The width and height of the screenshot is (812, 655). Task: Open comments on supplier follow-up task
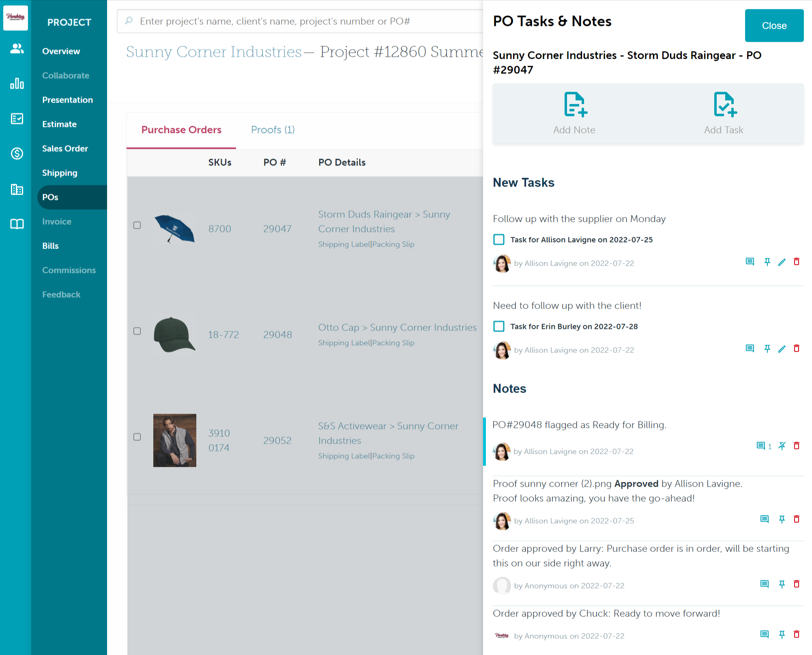click(750, 262)
